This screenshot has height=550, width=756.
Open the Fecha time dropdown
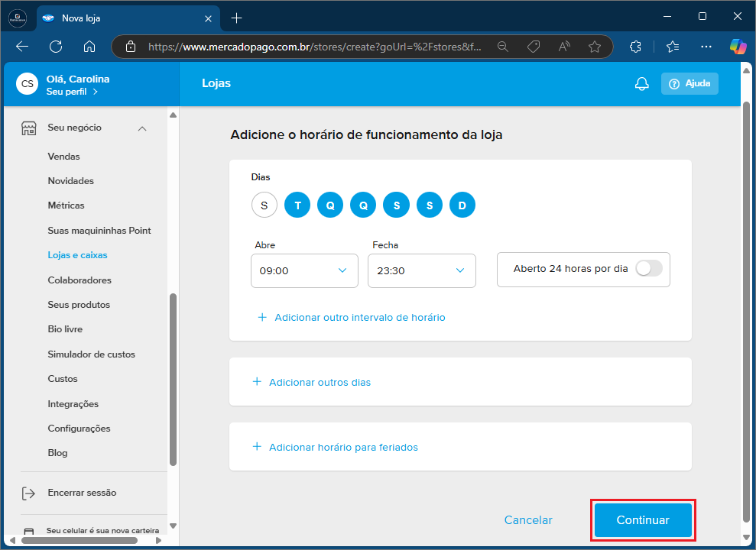pos(421,271)
